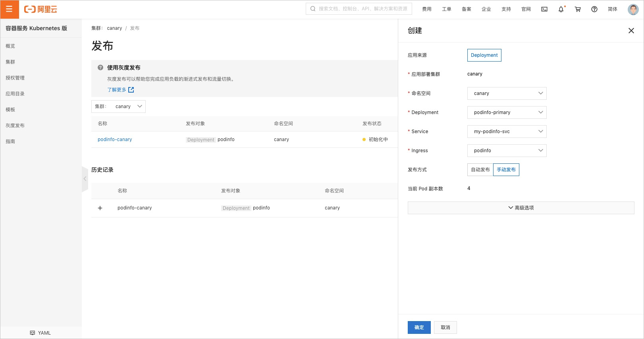Click the 发布对象 header in release table

pyautogui.click(x=195, y=124)
